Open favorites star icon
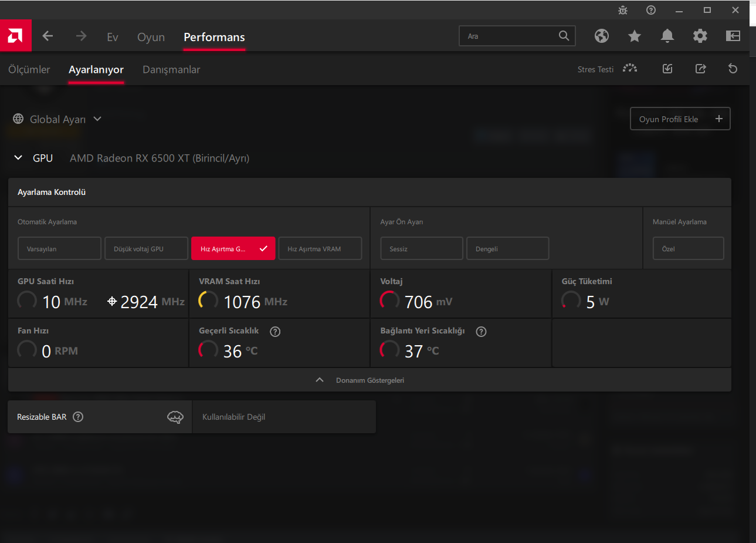Screen dimensions: 756x543 coord(634,36)
